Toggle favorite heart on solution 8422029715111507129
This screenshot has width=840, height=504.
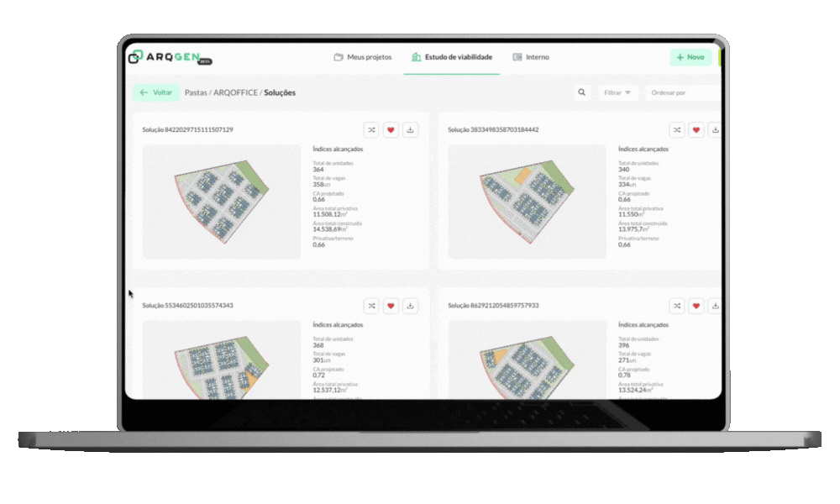pyautogui.click(x=391, y=130)
